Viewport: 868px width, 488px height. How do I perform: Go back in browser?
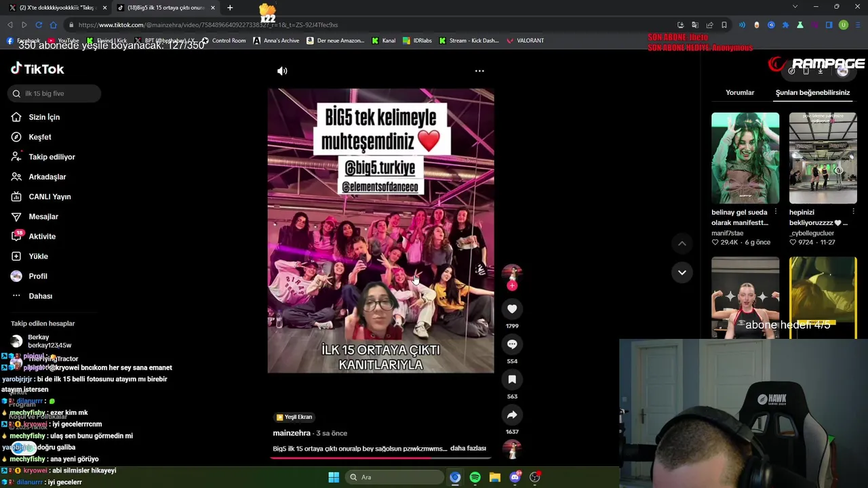(x=10, y=25)
